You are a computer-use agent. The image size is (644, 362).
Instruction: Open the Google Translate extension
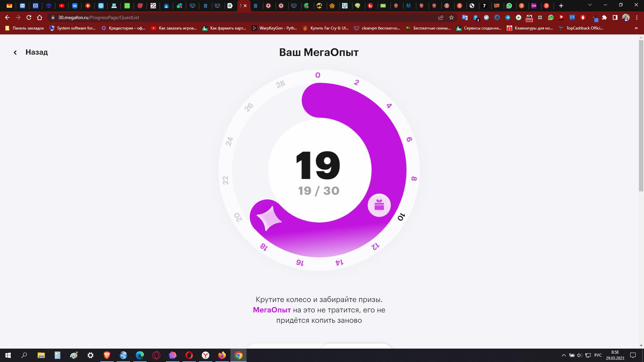(x=465, y=17)
